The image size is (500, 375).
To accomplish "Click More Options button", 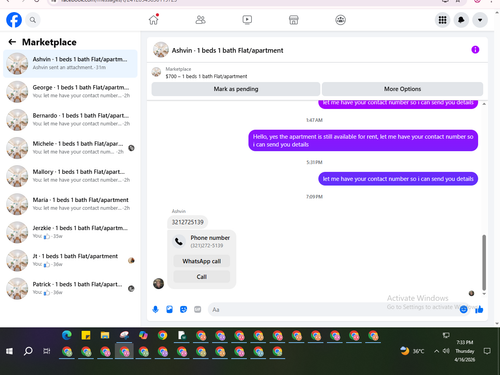I will 402,89.
